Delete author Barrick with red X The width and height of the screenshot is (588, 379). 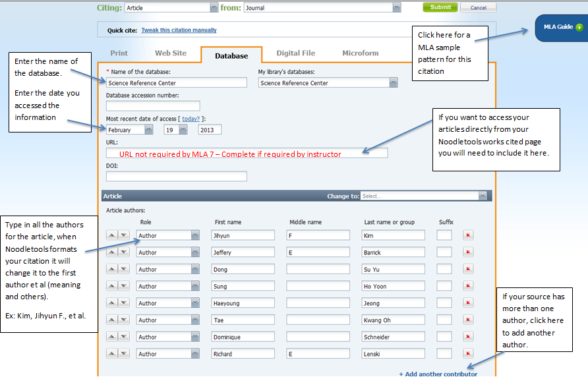point(468,252)
